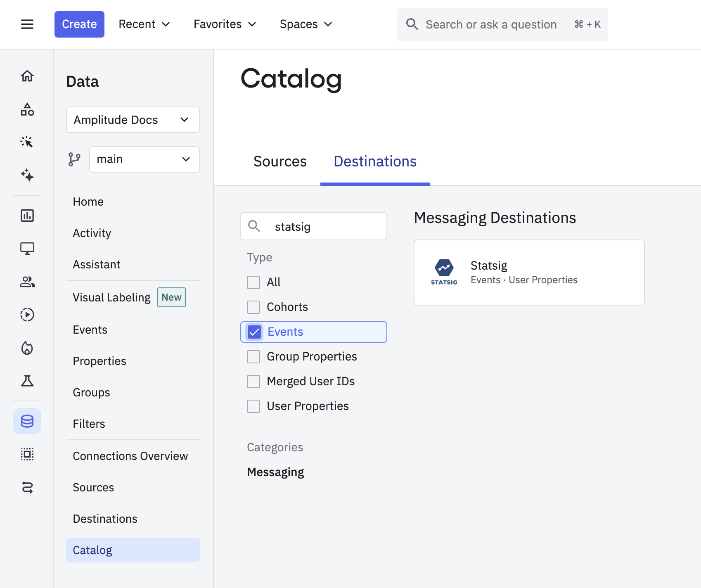This screenshot has height=588, width=701.
Task: Open the Amplitude Docs project dropdown
Action: (x=133, y=120)
